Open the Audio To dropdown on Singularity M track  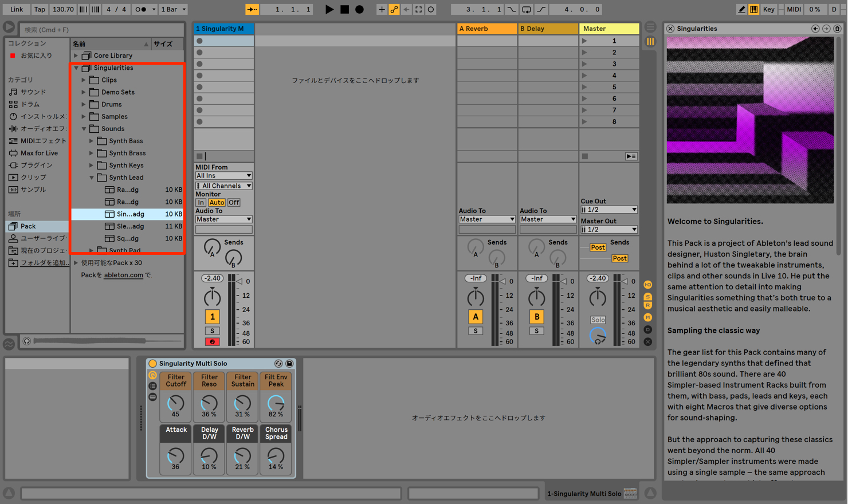tap(223, 219)
